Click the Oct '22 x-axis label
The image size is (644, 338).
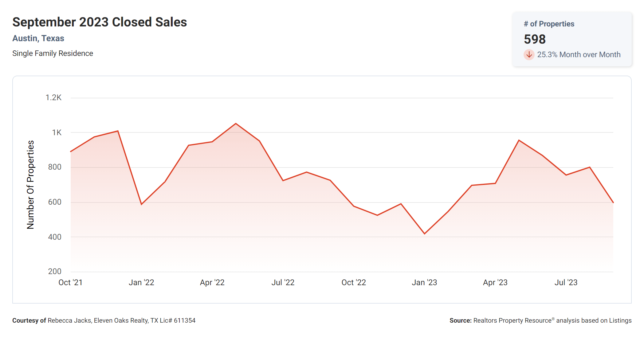[354, 282]
